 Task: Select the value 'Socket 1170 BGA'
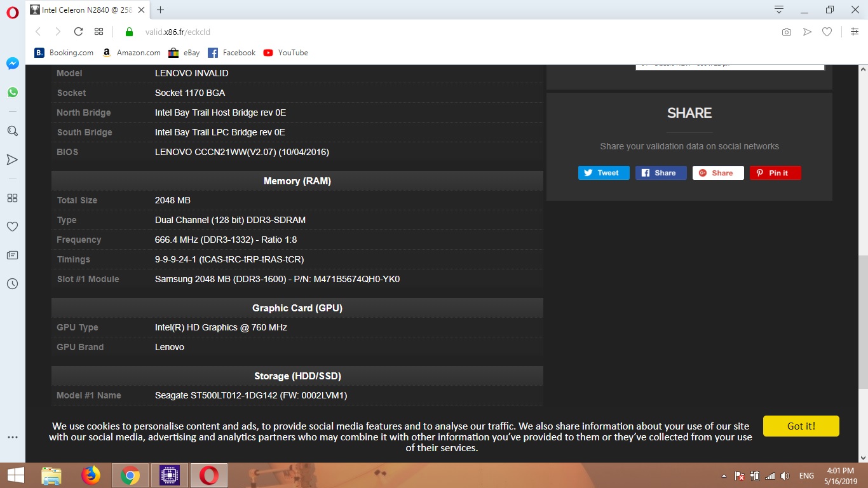(190, 93)
